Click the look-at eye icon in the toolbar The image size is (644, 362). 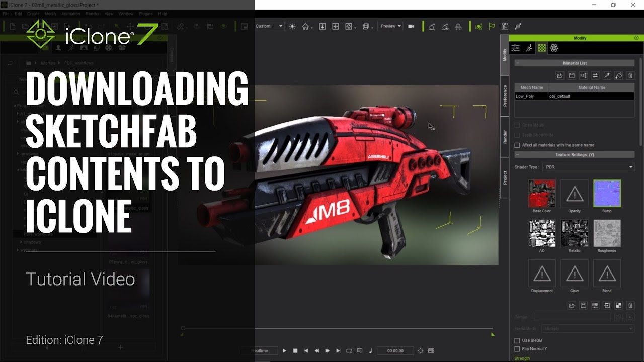pos(445,26)
